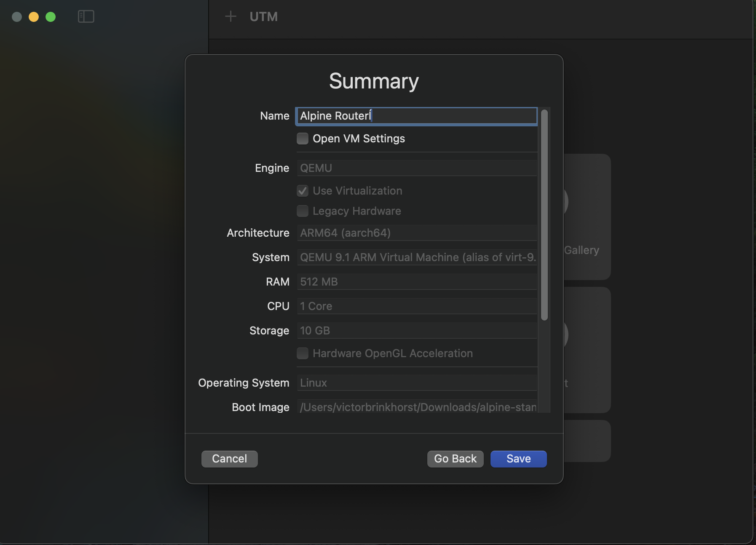This screenshot has width=756, height=545.
Task: Click the yellow minimize window button
Action: [x=34, y=17]
